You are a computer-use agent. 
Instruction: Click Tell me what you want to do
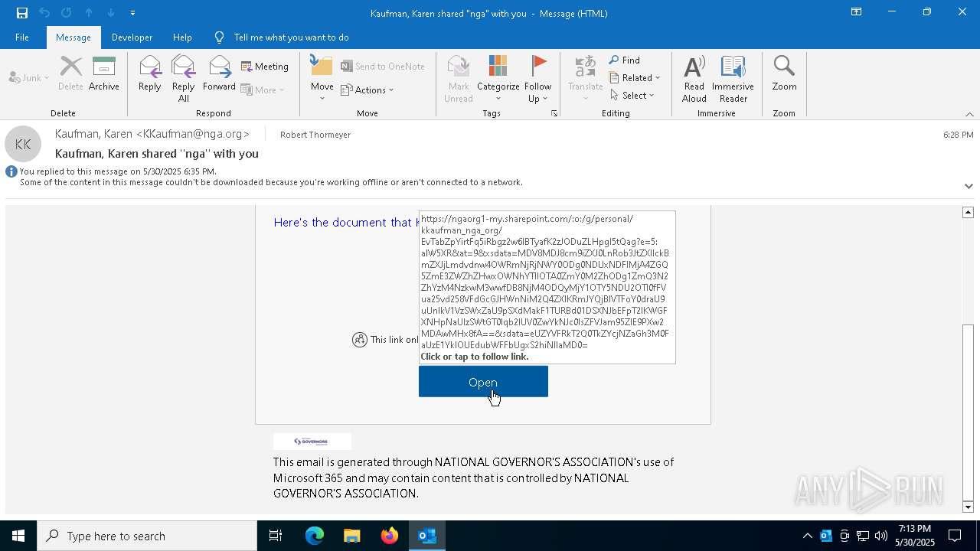coord(291,37)
